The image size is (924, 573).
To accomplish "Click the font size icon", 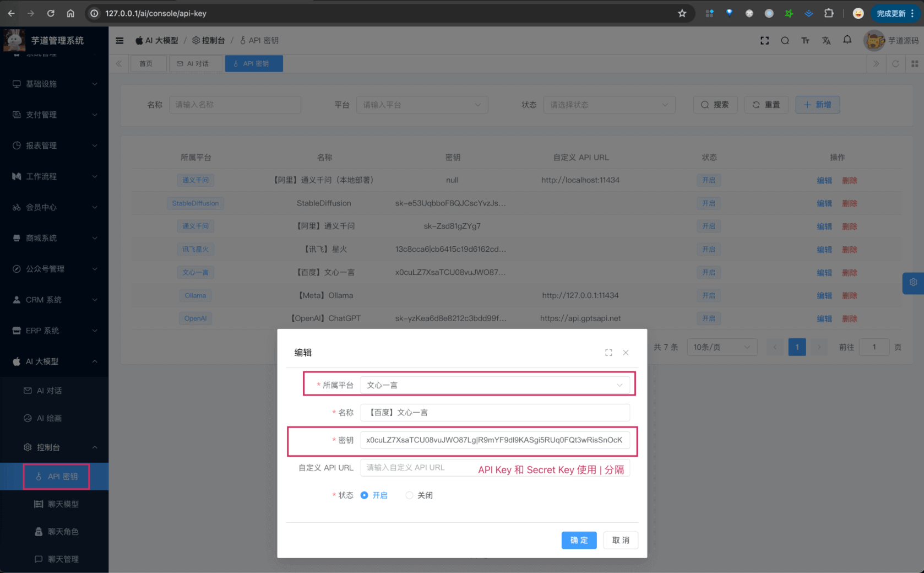I will point(805,40).
